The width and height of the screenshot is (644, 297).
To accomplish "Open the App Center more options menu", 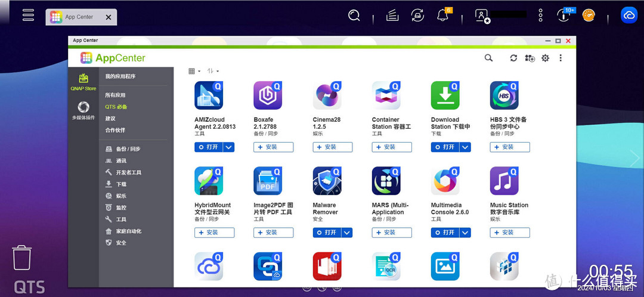I will click(561, 58).
